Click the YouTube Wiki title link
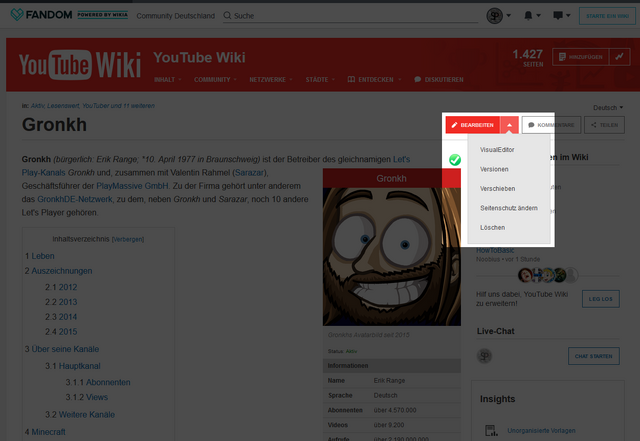 199,58
